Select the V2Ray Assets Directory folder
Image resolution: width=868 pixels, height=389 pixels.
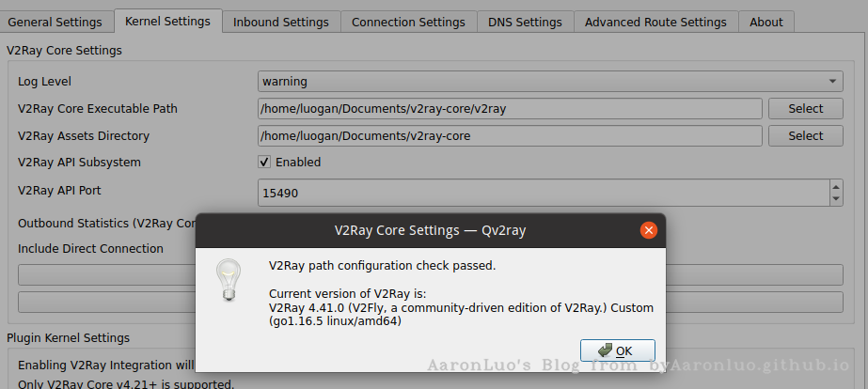[805, 136]
